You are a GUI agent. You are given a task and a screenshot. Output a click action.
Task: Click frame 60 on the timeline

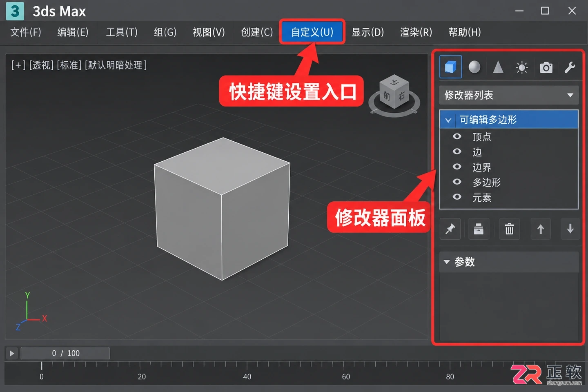tap(345, 376)
